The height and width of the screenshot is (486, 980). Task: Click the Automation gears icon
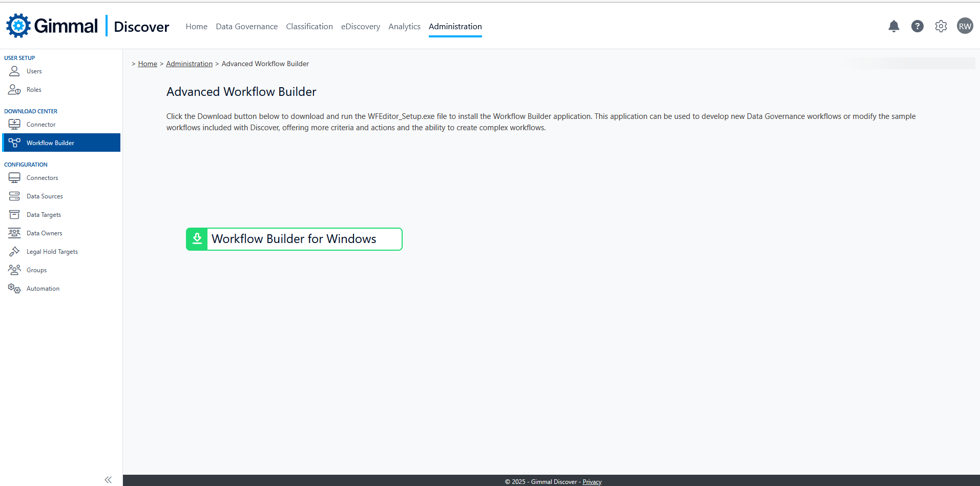pos(14,289)
